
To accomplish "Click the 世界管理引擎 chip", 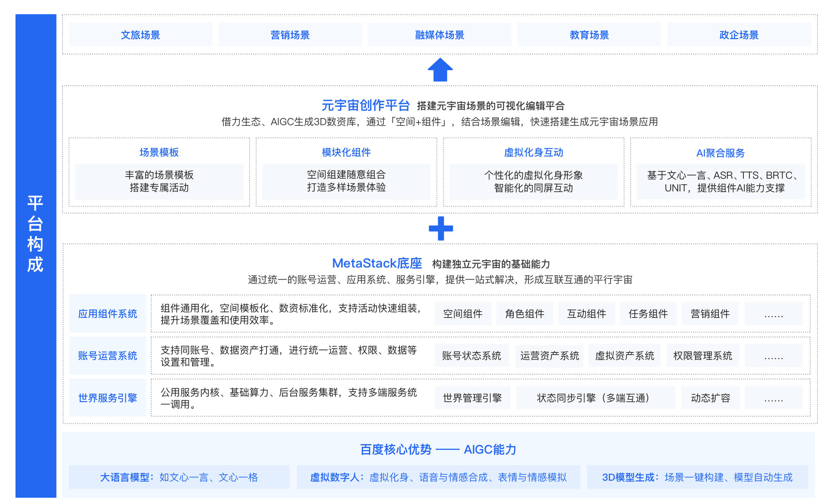I will pyautogui.click(x=472, y=398).
